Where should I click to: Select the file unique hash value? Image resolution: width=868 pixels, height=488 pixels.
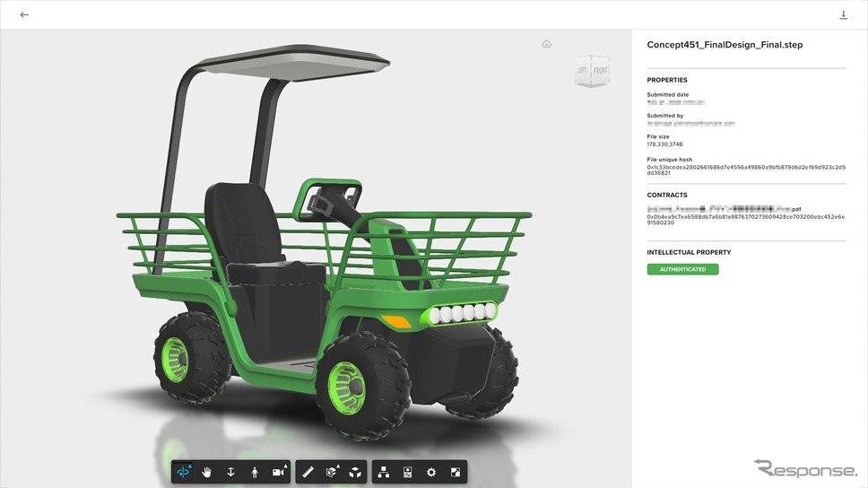pos(746,170)
